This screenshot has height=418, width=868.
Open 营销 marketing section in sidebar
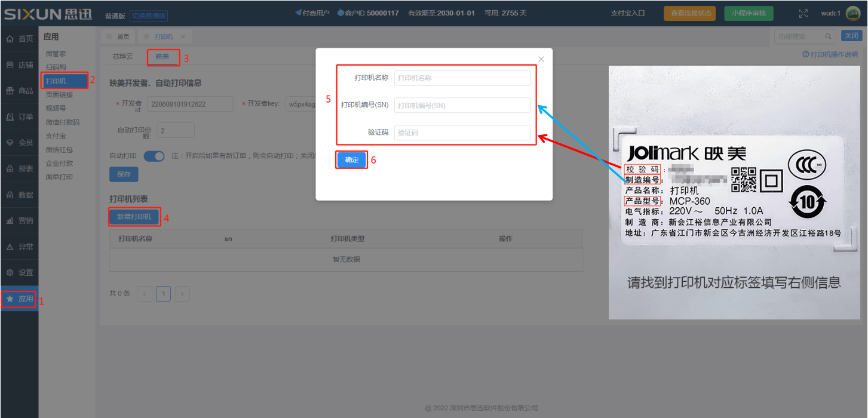pyautogui.click(x=19, y=221)
